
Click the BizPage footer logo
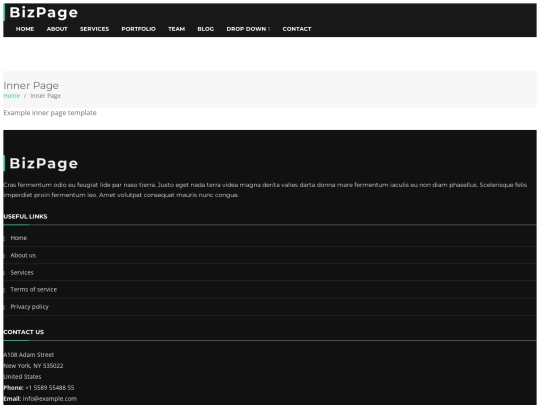(43, 163)
